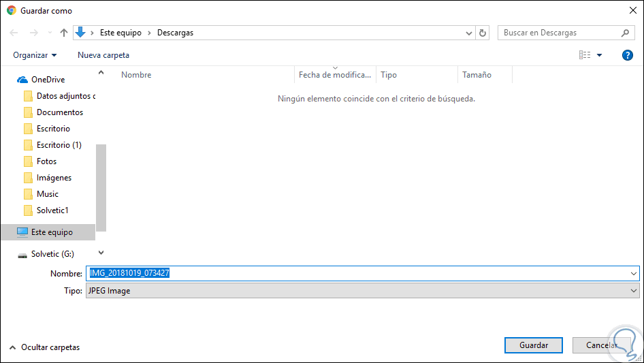This screenshot has width=644, height=363.
Task: Click the sidebar vertical scrollbar thumb
Action: coord(101,188)
